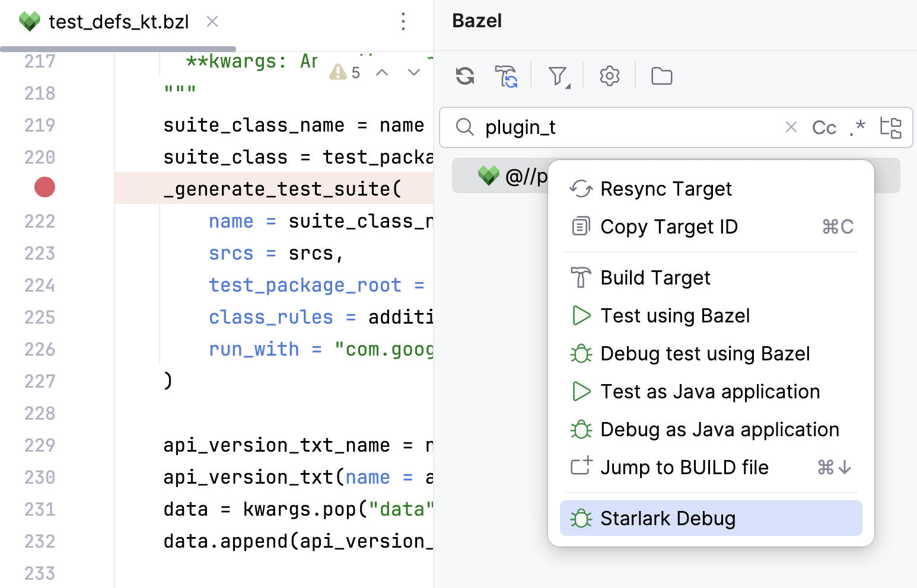Toggle tree structure view beside the search field
Screen dimensions: 917x588
(x=891, y=127)
